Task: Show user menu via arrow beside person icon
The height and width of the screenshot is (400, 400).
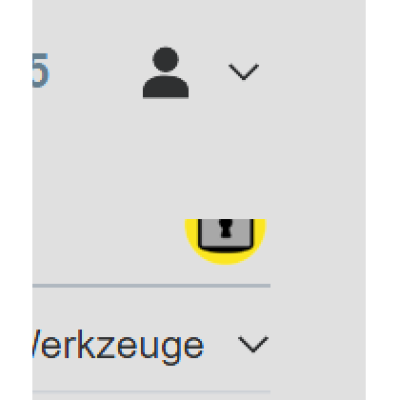Action: tap(244, 72)
